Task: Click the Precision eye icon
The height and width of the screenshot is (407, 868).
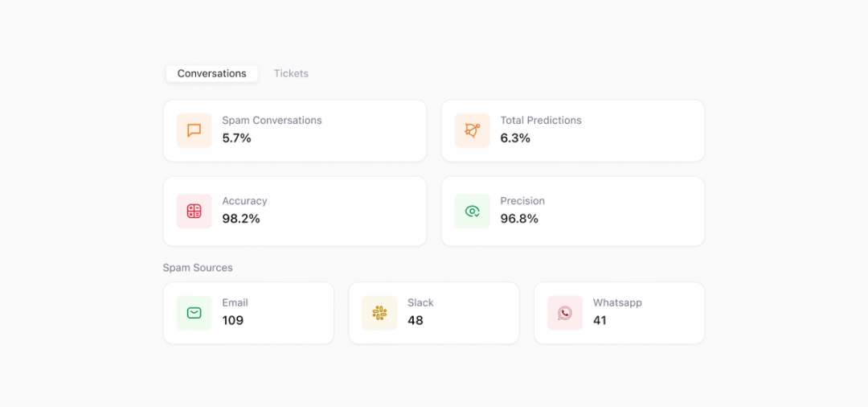Action: tap(473, 211)
